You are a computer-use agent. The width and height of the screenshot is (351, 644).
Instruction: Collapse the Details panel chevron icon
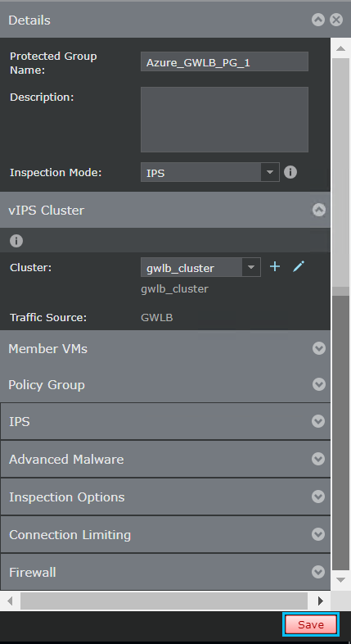tap(318, 20)
